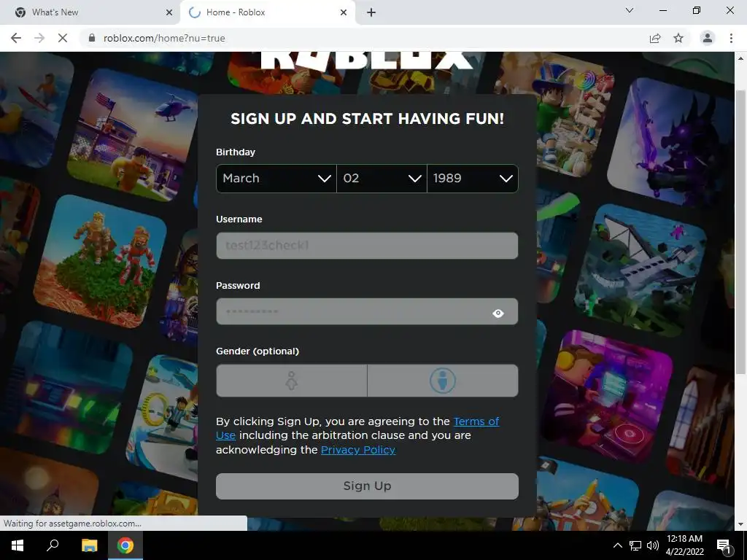The image size is (747, 560).
Task: Open the birthday year dropdown showing 1989
Action: point(473,179)
